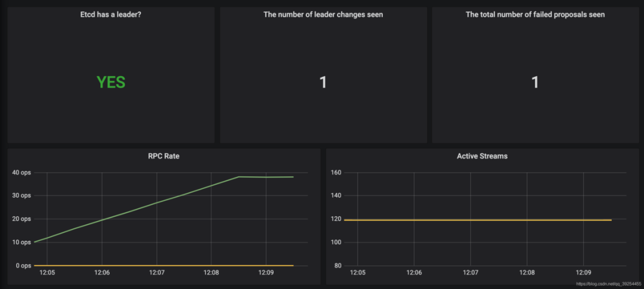644x289 pixels.
Task: Click the RPC Rate panel title
Action: (163, 156)
